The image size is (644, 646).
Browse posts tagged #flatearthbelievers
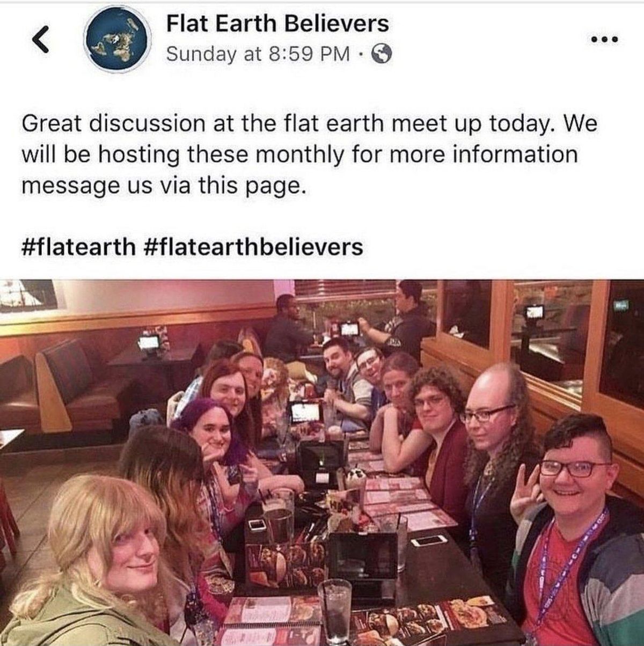(254, 247)
